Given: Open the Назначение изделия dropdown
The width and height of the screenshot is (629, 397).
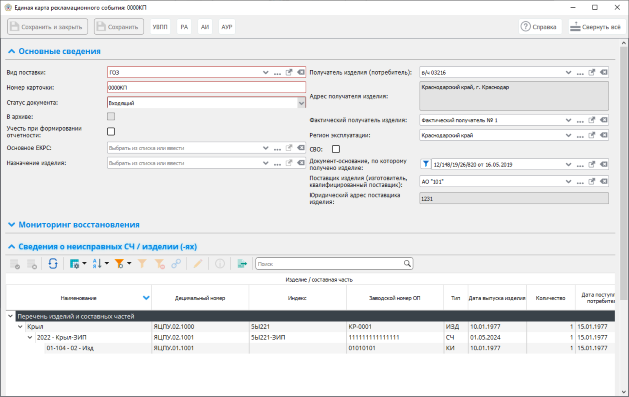Looking at the screenshot, I should tap(266, 163).
